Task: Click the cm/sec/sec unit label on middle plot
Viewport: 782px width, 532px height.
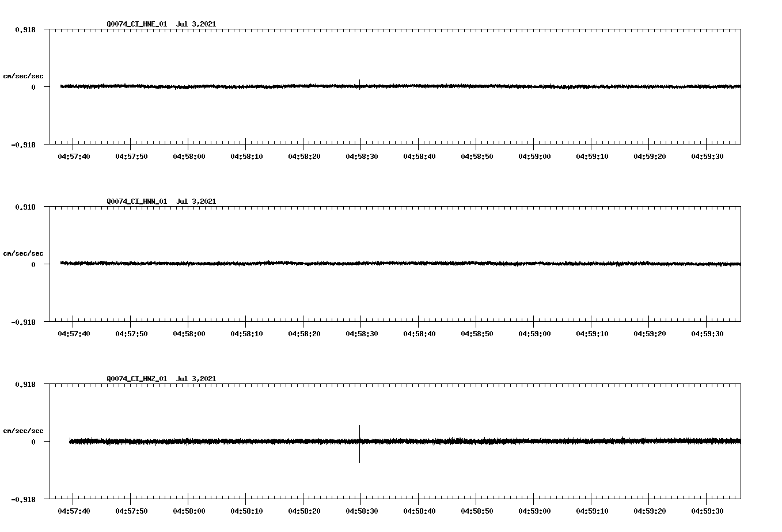Action: 24,253
